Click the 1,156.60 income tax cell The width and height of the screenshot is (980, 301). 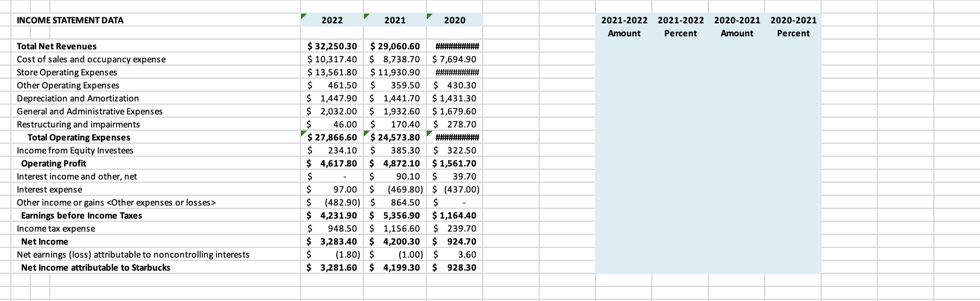[395, 228]
